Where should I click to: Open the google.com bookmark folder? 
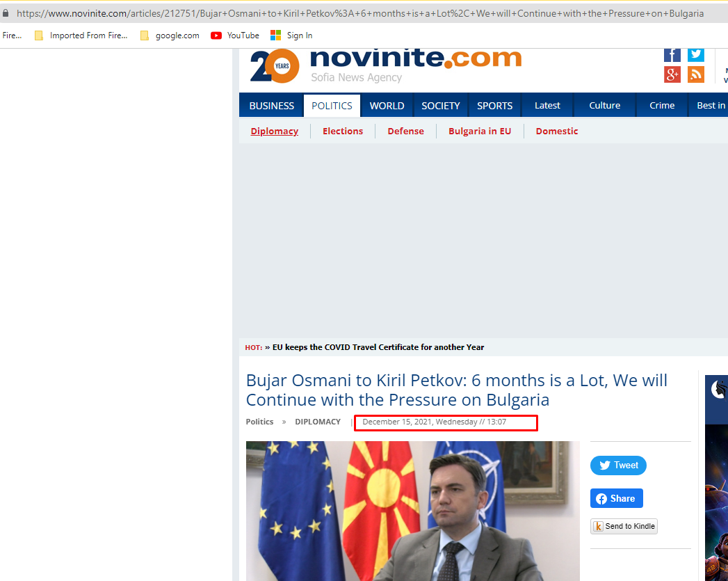170,35
